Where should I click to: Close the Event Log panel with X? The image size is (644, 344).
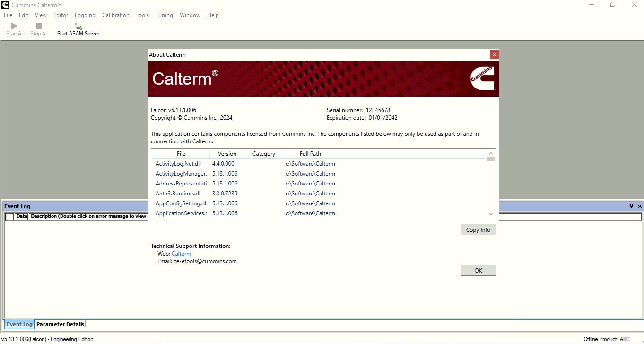pos(640,206)
